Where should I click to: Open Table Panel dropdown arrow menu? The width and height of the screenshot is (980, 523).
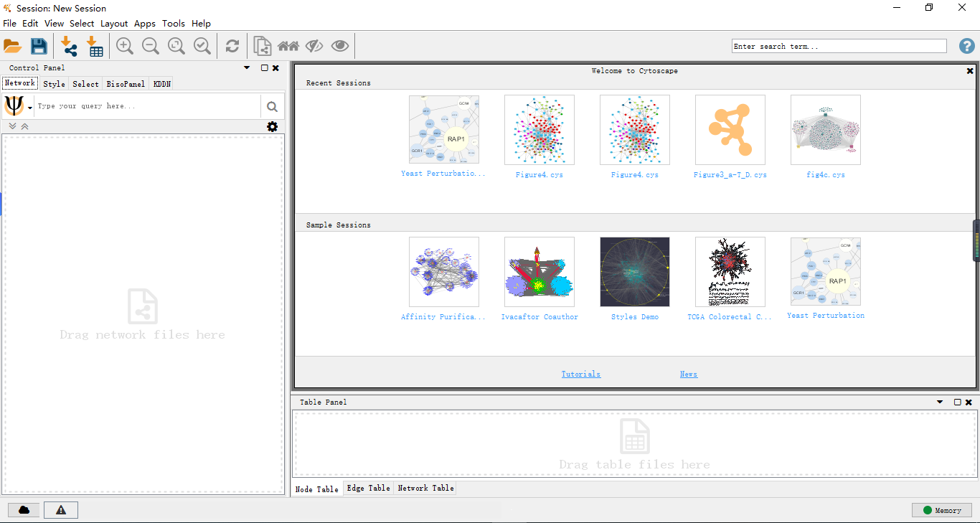point(940,402)
